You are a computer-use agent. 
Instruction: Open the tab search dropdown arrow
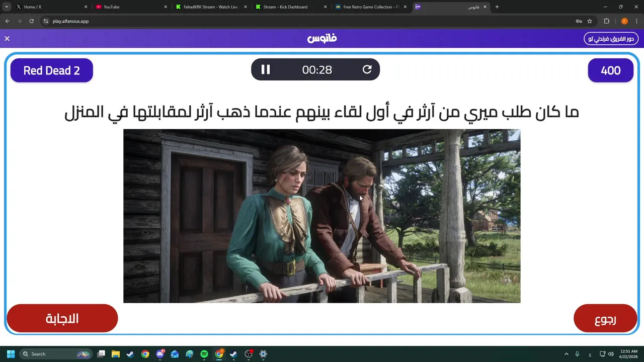(x=7, y=7)
